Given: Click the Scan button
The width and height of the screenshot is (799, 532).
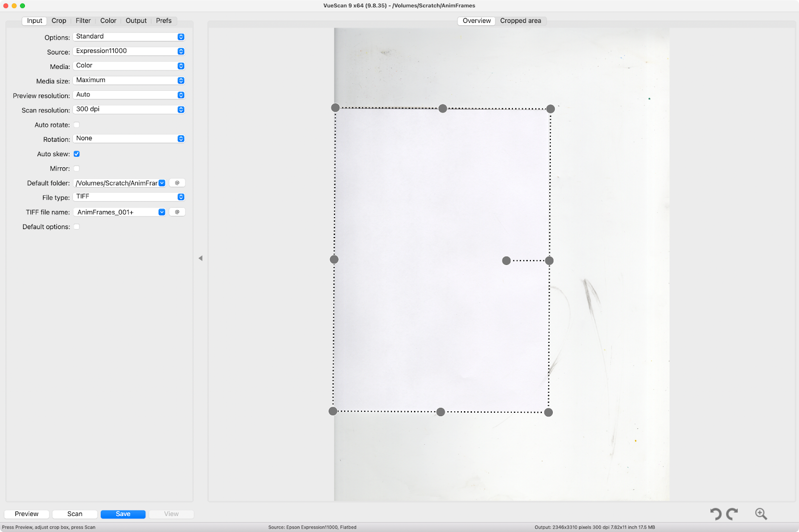Looking at the screenshot, I should [75, 514].
